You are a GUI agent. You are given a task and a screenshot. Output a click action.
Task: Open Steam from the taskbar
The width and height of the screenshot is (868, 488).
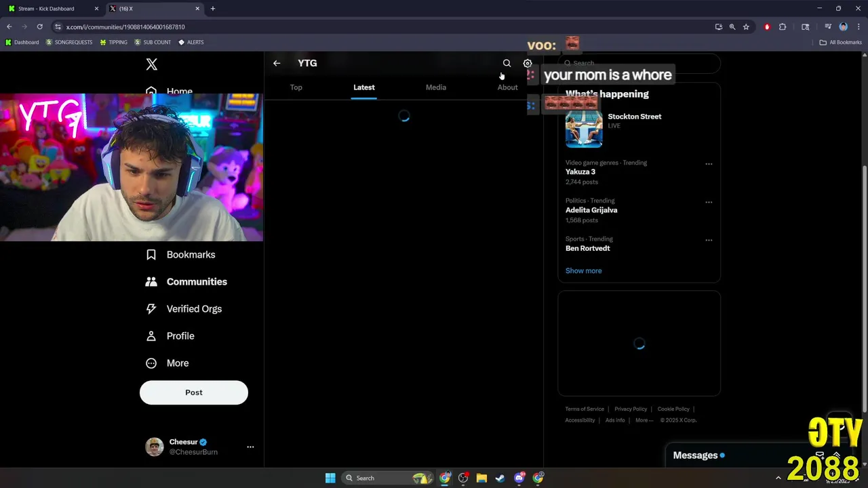(500, 478)
